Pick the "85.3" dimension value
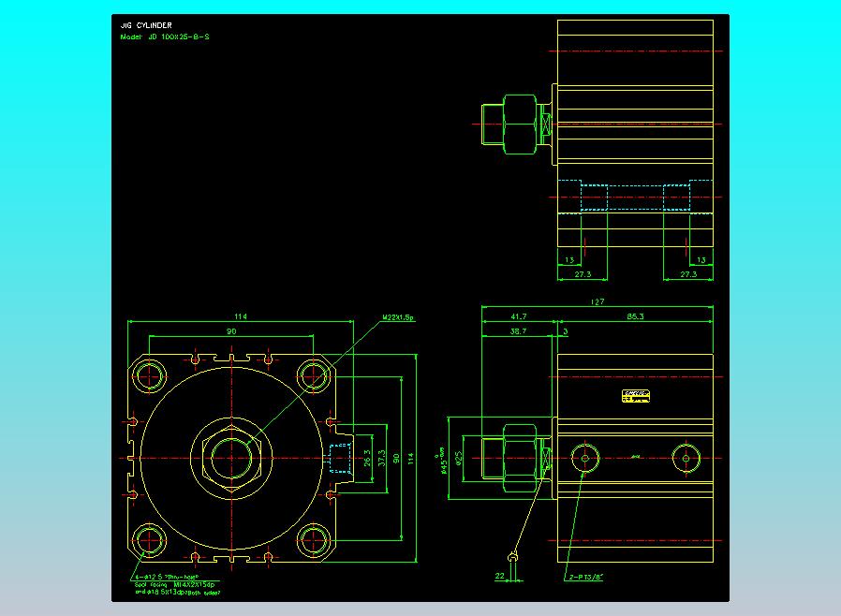Viewport: 841px width, 616px height. [x=635, y=316]
